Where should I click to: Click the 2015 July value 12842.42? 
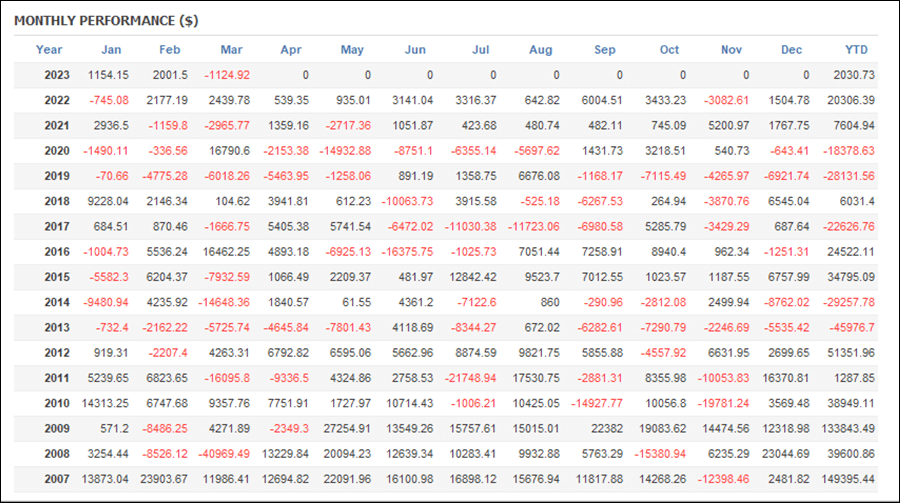(473, 277)
